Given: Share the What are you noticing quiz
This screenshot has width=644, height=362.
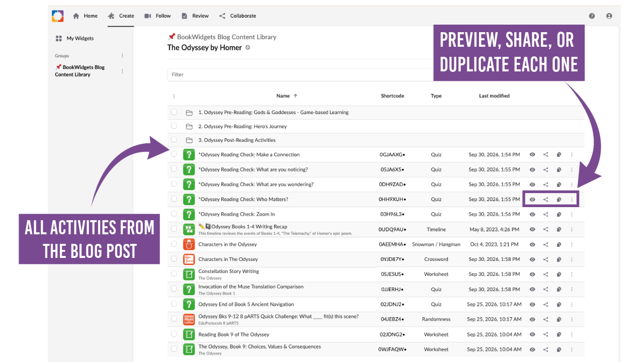Looking at the screenshot, I should point(546,170).
